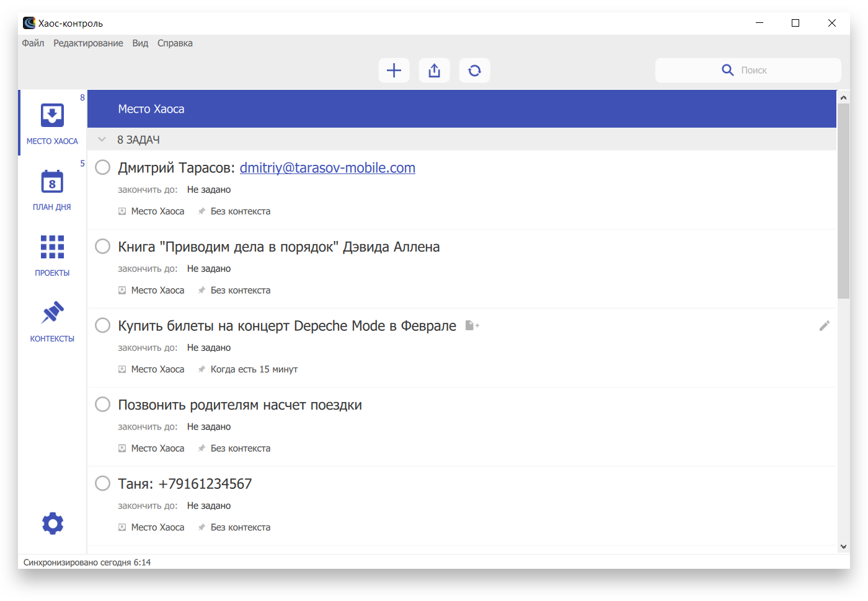Complete the Книга Дэвида Аллена task

click(103, 247)
